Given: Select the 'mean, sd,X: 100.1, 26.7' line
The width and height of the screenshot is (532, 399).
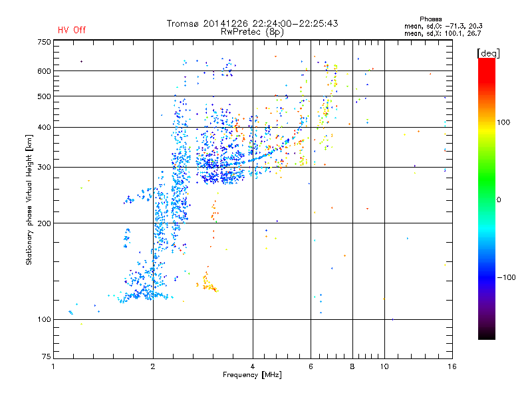Looking at the screenshot, I should pyautogui.click(x=442, y=33).
